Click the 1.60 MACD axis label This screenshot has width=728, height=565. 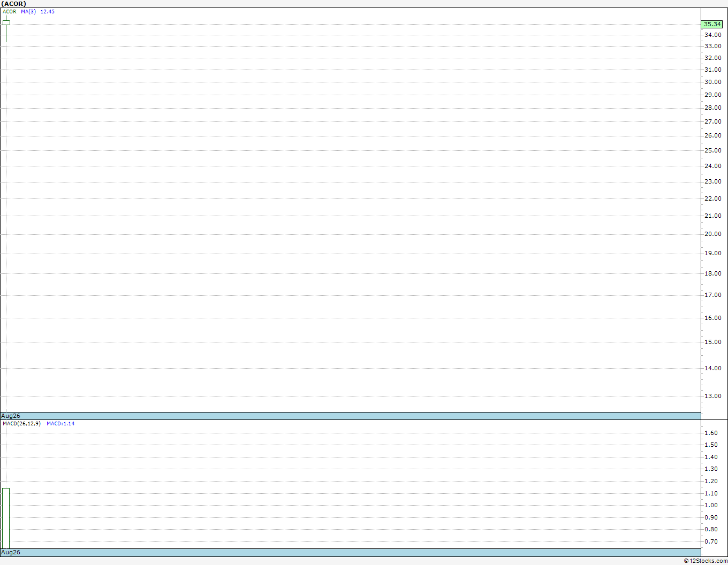[711, 433]
